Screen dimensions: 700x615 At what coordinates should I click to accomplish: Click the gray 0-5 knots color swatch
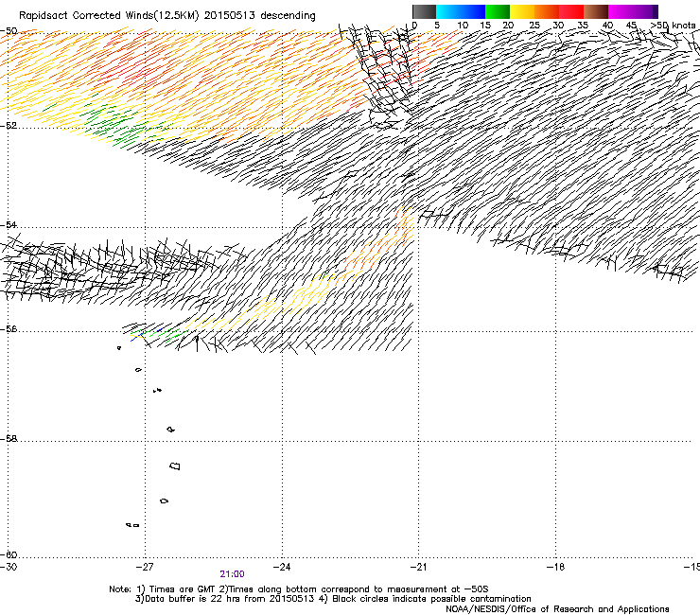tap(424, 11)
